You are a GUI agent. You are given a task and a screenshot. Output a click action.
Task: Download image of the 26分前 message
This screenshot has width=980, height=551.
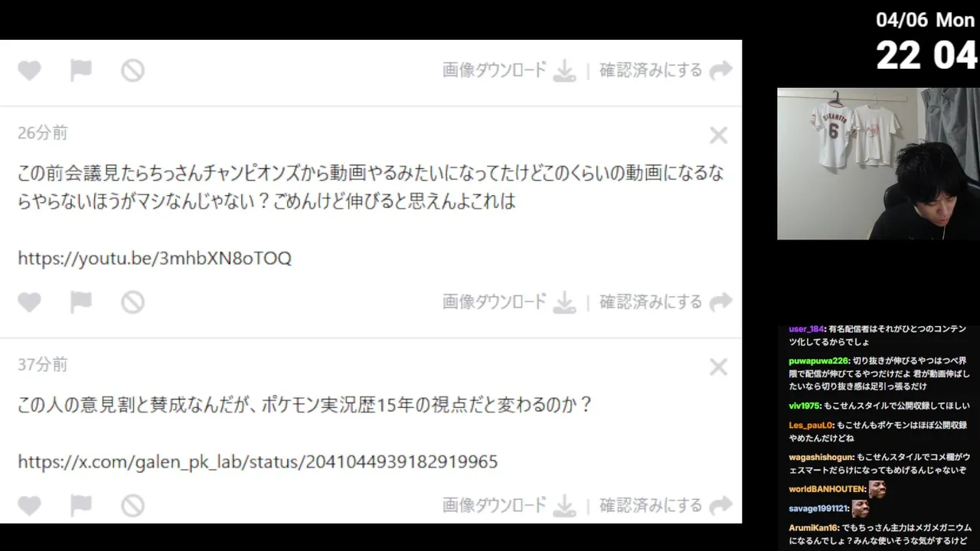[509, 302]
